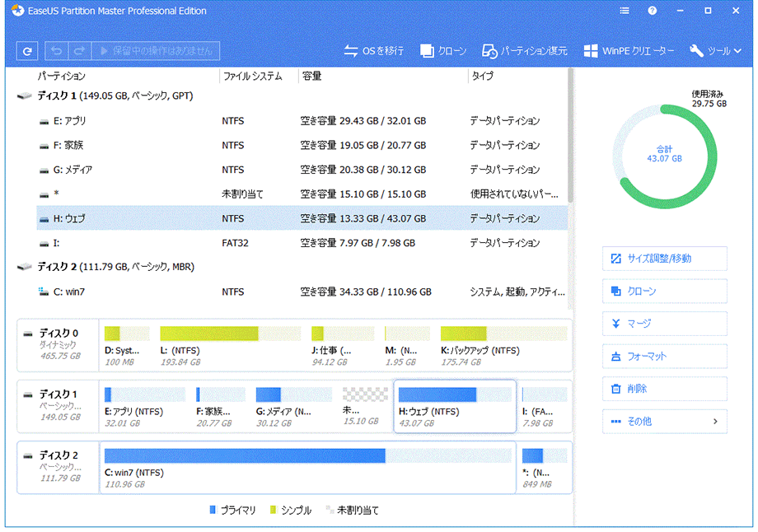Click the redo arrow icon

pyautogui.click(x=79, y=51)
